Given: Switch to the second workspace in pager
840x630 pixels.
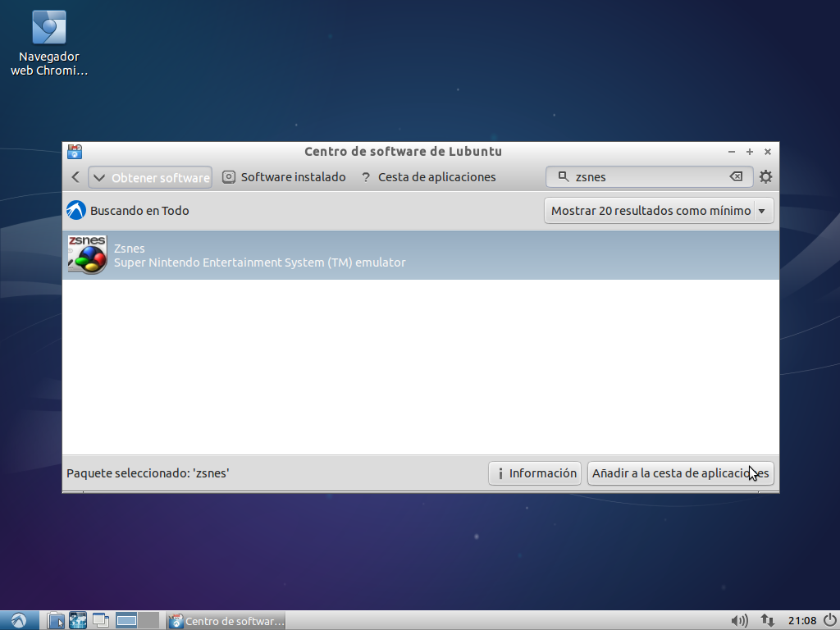Looking at the screenshot, I should [x=148, y=621].
